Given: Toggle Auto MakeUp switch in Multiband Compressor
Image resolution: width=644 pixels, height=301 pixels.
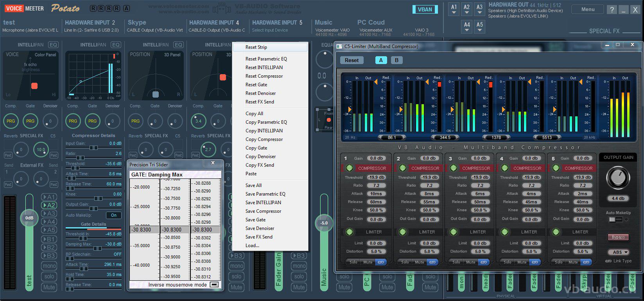Looking at the screenshot, I should pyautogui.click(x=615, y=220).
